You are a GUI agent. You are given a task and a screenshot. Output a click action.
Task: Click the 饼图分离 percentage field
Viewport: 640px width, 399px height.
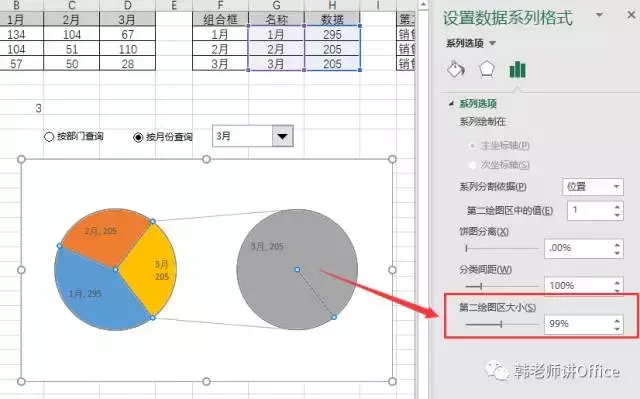pyautogui.click(x=578, y=248)
